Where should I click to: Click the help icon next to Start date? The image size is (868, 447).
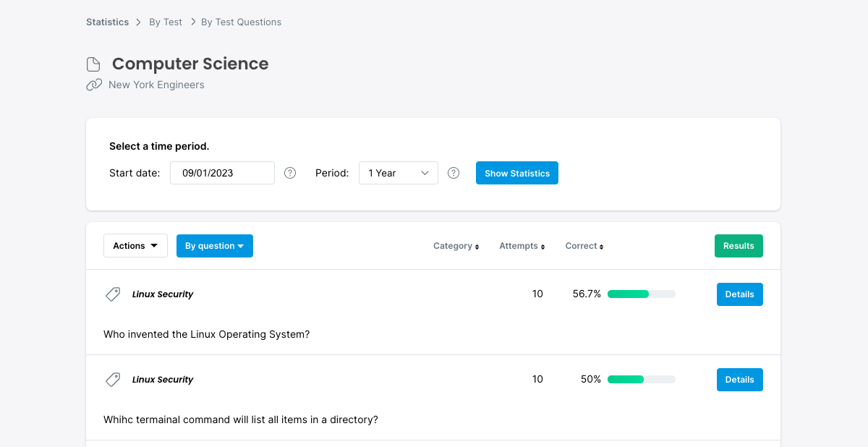(x=290, y=173)
